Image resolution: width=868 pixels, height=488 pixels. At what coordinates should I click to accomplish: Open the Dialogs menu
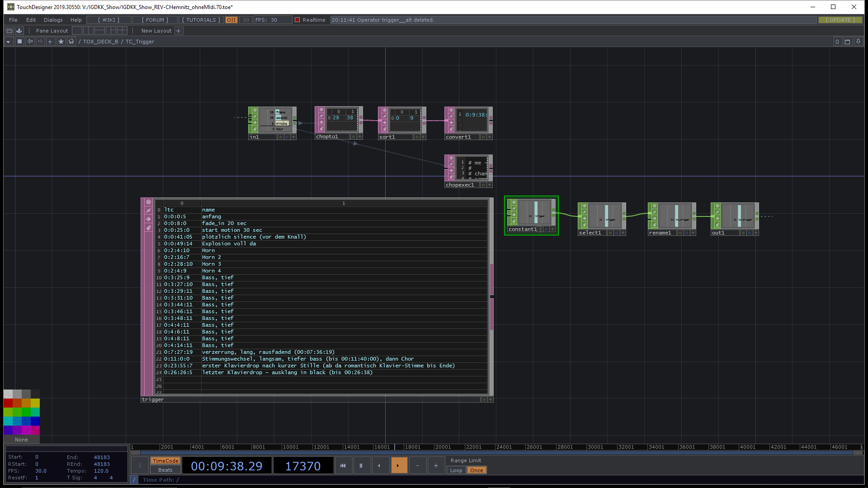[x=53, y=20]
